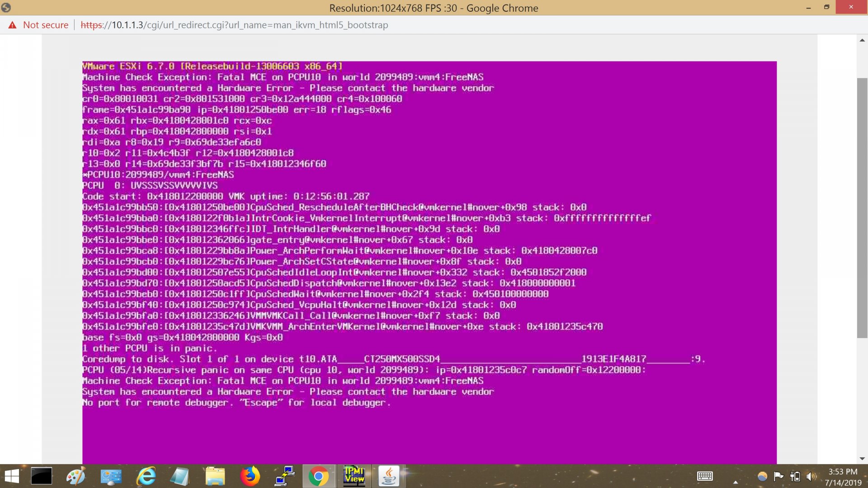This screenshot has width=868, height=488.
Task: Click the Not secure warning indicator
Action: (x=38, y=25)
